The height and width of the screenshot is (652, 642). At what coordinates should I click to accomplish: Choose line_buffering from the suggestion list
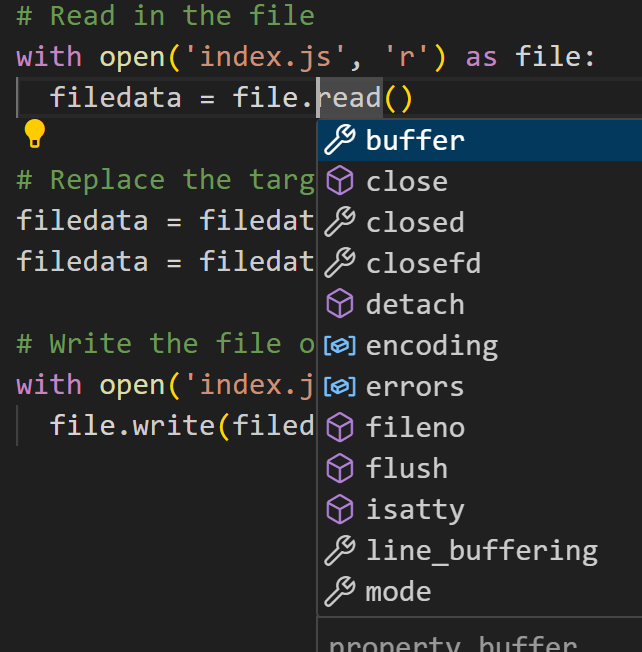pos(480,551)
